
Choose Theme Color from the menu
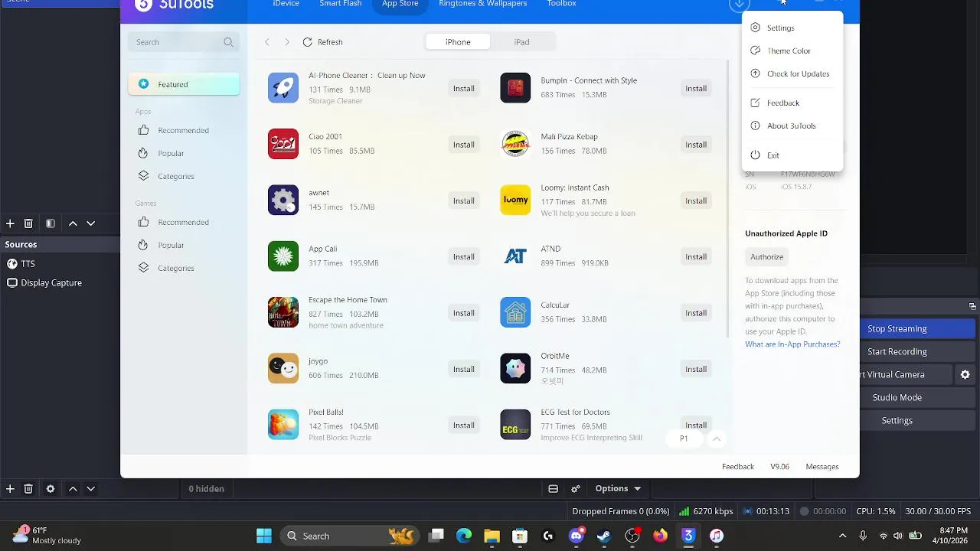(792, 51)
